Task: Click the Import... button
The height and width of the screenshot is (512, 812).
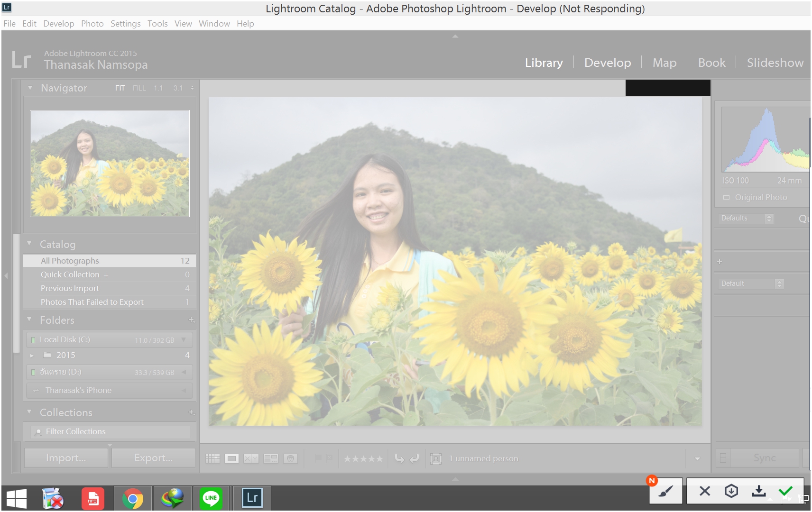Action: 66,458
